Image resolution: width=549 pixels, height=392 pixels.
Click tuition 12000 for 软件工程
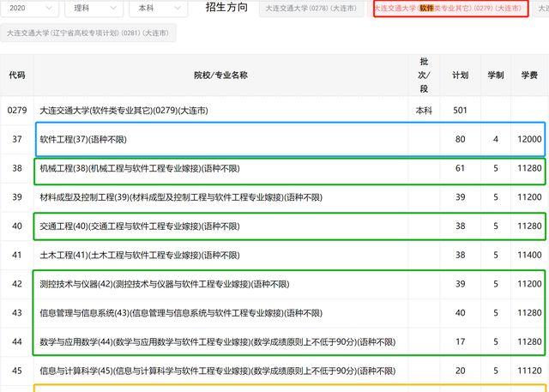click(529, 139)
